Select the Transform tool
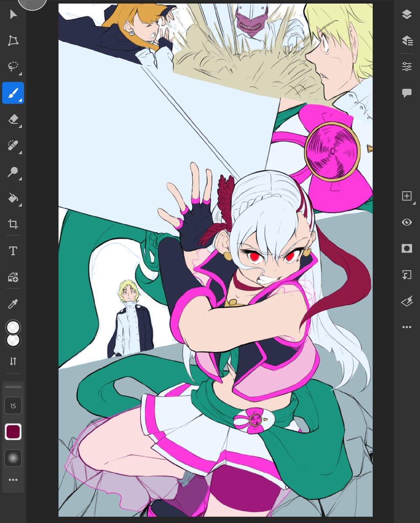 pyautogui.click(x=13, y=41)
